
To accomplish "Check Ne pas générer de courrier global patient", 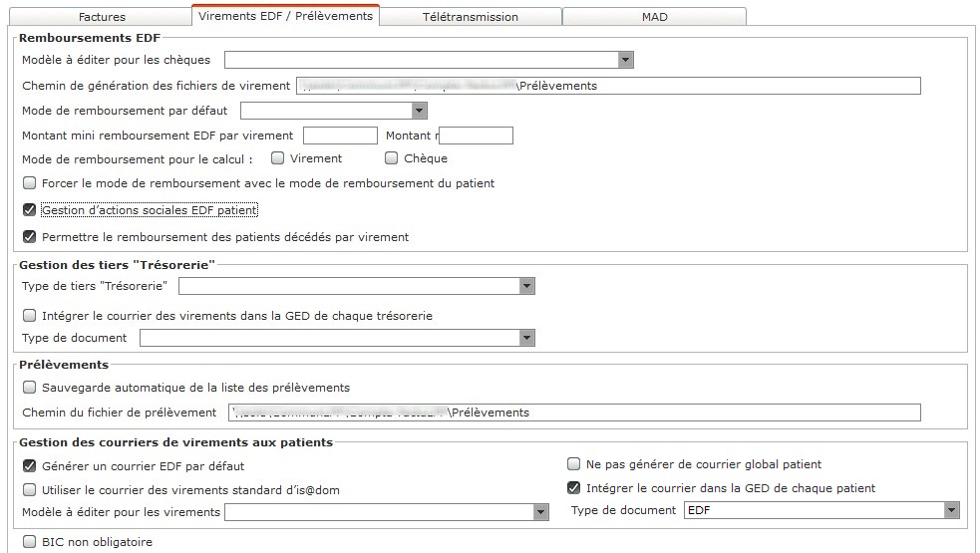I will click(574, 464).
